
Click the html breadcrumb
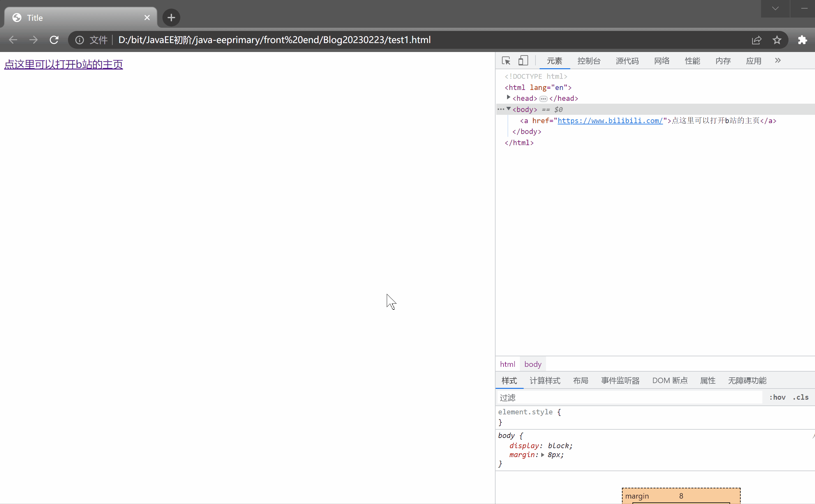point(508,364)
